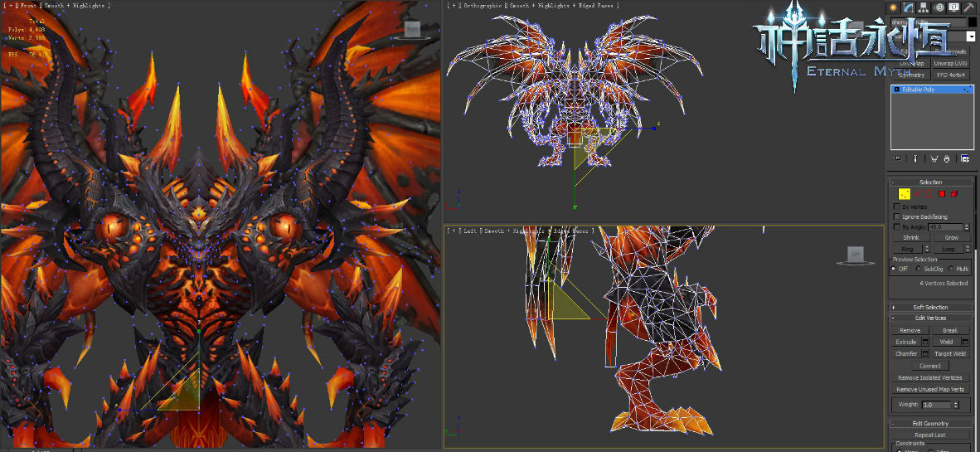Collapse the Edit Vertices rollout
This screenshot has width=980, height=452.
pyautogui.click(x=930, y=318)
